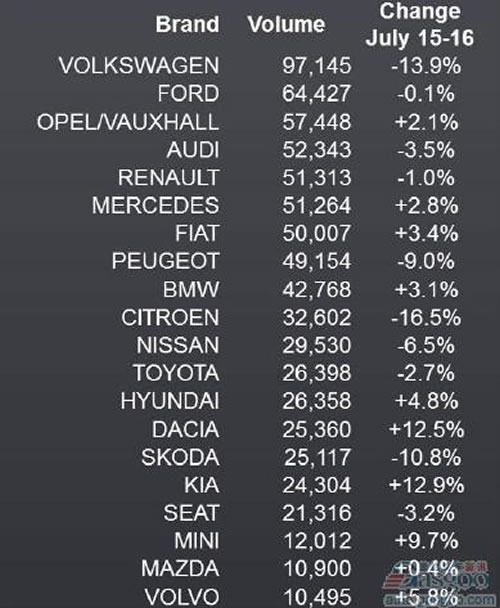Select the OPEL/VAUXHALL brand name
Viewport: 500px width, 608px height.
(128, 122)
